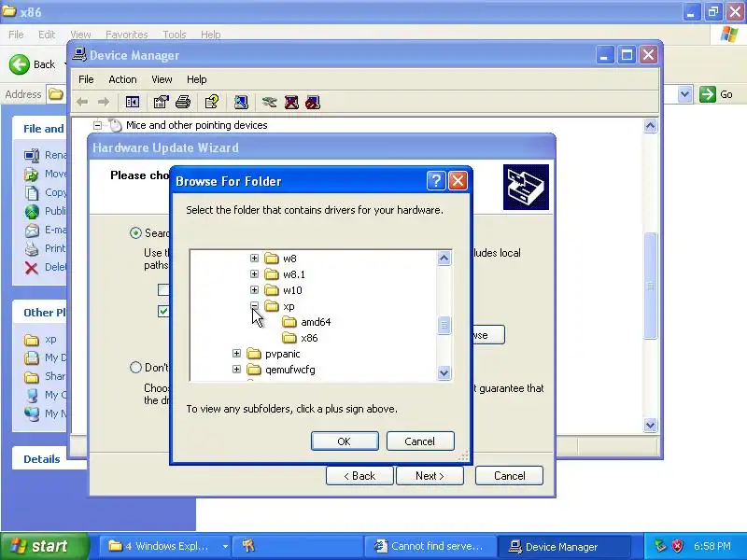Click the Start button on taskbar
747x560 pixels.
(x=44, y=546)
